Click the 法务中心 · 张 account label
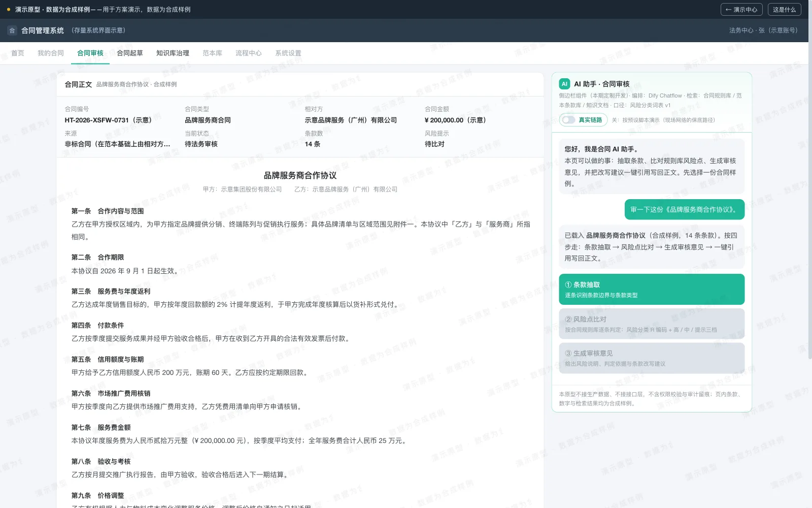The height and width of the screenshot is (508, 812). coord(763,30)
